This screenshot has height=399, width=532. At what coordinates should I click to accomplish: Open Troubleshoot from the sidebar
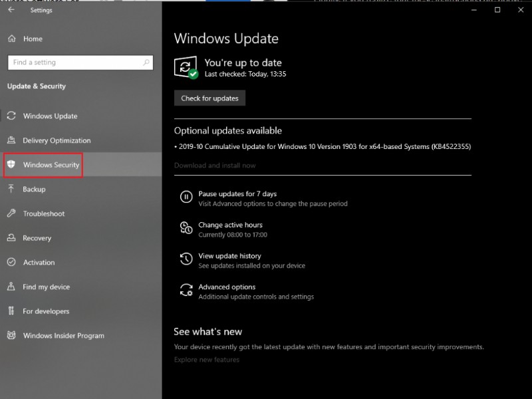(x=11, y=213)
